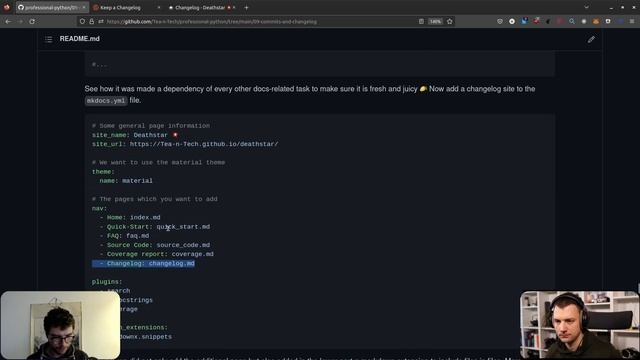Image resolution: width=640 pixels, height=360 pixels.
Task: Click the padlock site security icon
Action: tap(91, 21)
